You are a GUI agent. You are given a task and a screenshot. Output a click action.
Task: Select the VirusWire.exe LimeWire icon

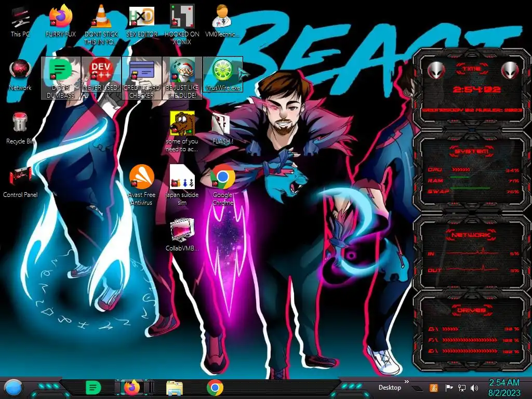pyautogui.click(x=222, y=75)
